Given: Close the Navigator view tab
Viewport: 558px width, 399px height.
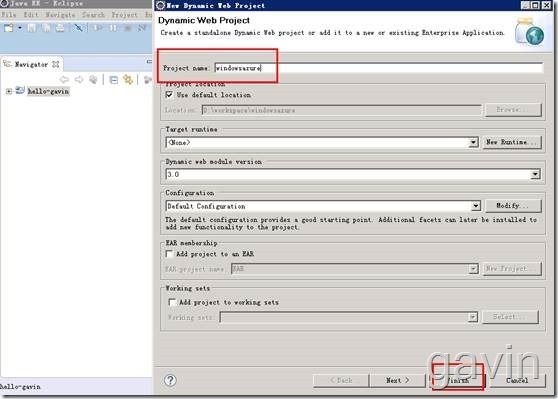Looking at the screenshot, I should [56, 64].
